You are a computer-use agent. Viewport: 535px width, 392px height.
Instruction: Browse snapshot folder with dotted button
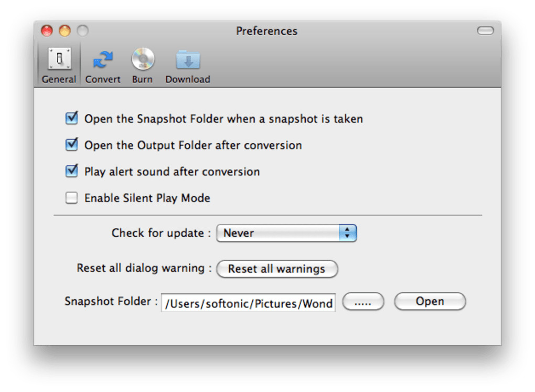[363, 302]
